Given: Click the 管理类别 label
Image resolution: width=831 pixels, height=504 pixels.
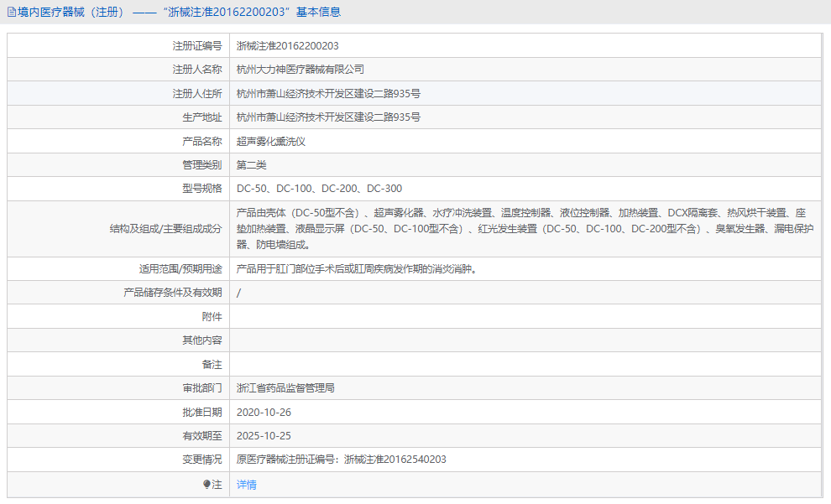Looking at the screenshot, I should pos(202,165).
